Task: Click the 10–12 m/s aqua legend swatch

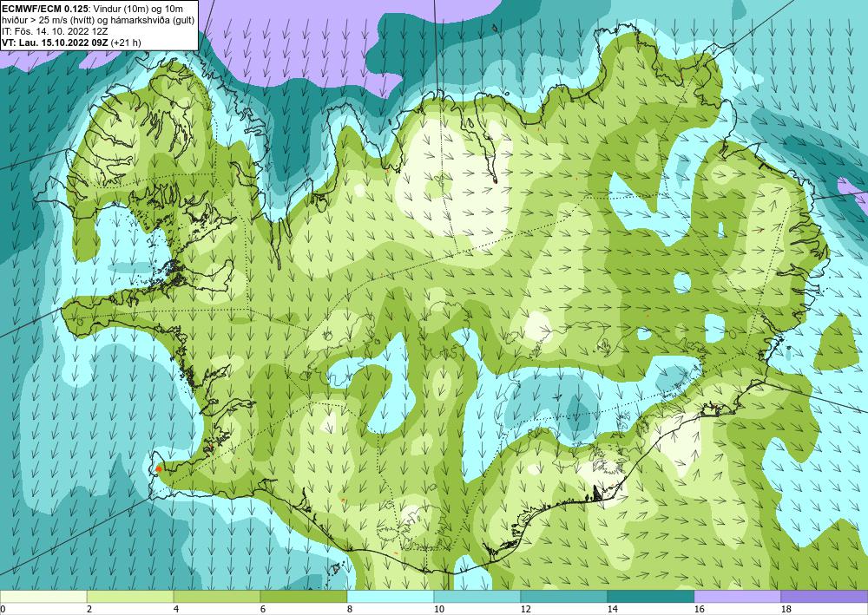Action: click(477, 596)
